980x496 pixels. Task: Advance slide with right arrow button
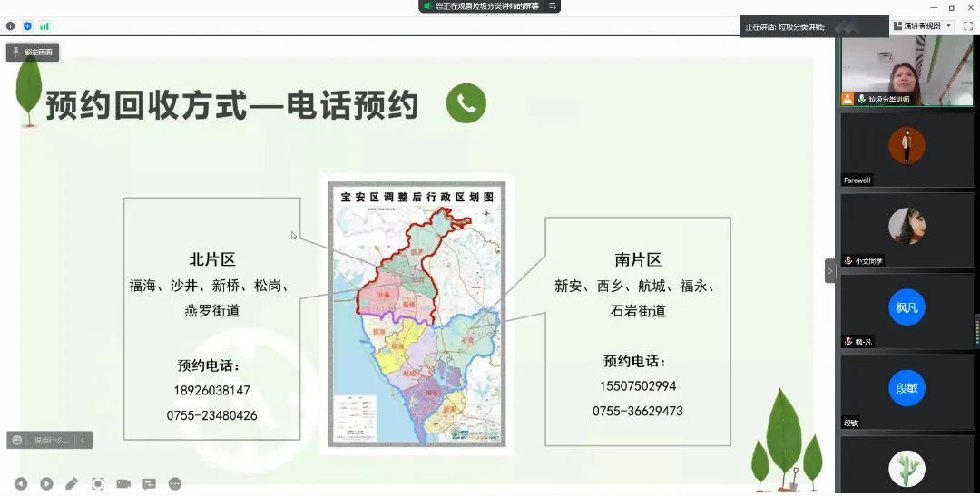(x=46, y=484)
